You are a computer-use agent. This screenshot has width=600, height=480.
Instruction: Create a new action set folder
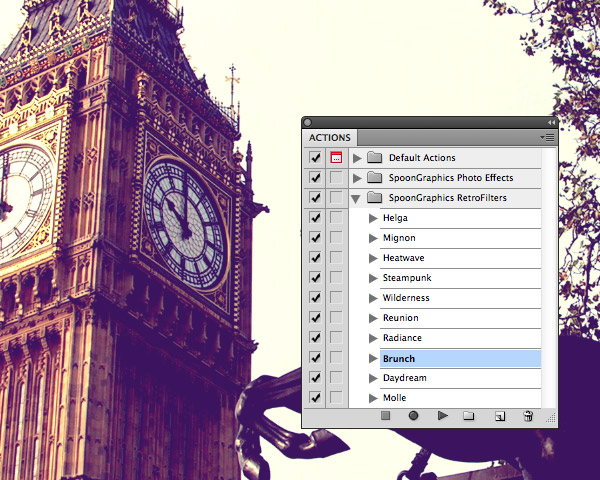[469, 416]
